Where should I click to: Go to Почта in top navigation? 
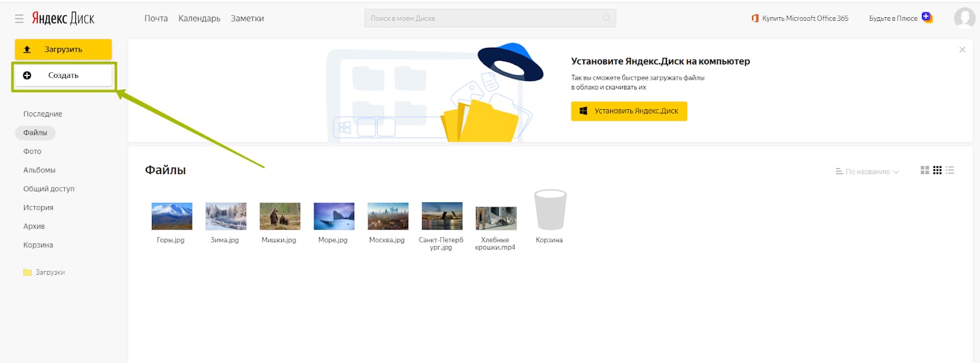(x=156, y=18)
